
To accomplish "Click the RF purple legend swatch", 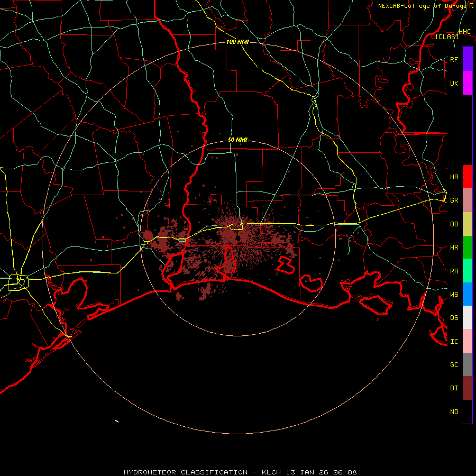I will click(467, 59).
